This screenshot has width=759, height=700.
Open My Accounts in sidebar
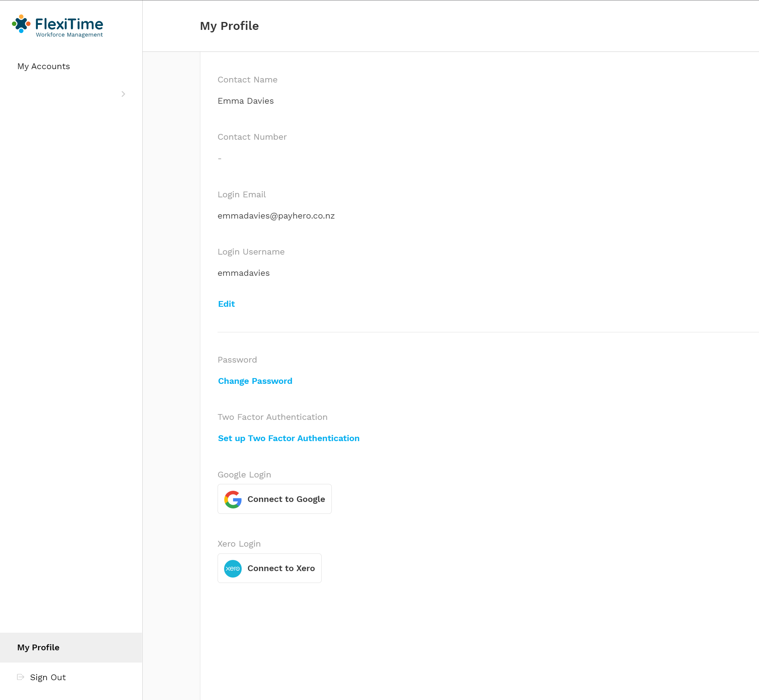tap(44, 66)
